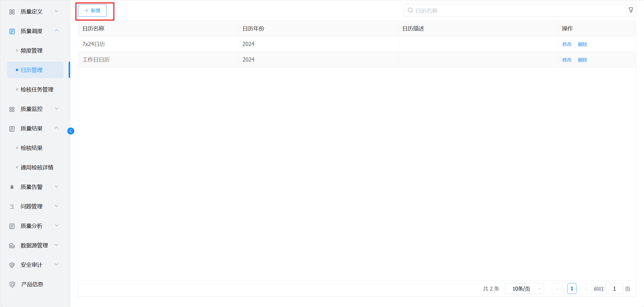Expand the 质量监控 menu chevron
Screen dimensions: 644x307
tap(57, 109)
